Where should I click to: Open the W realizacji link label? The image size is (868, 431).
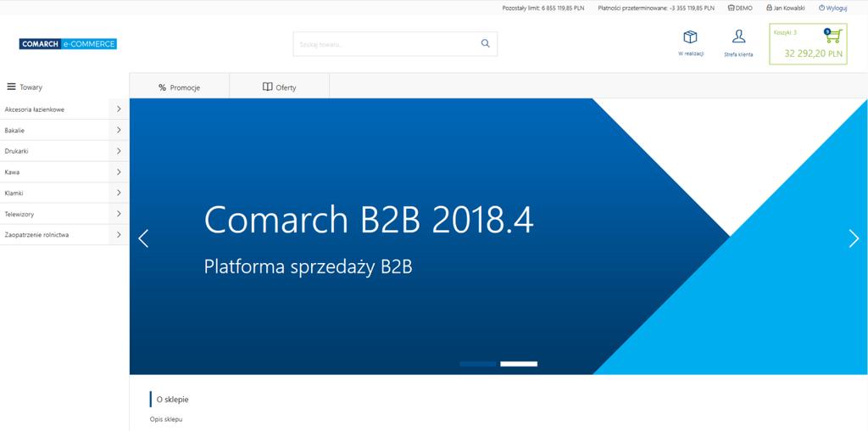[x=691, y=53]
